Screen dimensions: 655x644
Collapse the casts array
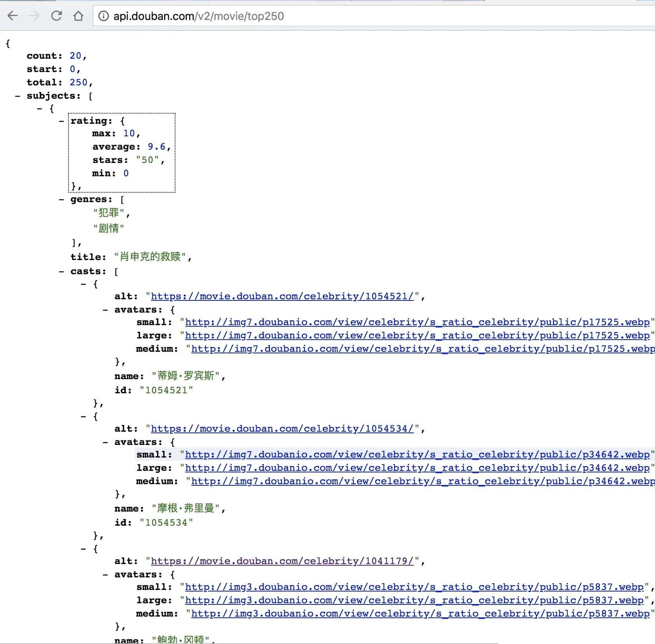[61, 271]
